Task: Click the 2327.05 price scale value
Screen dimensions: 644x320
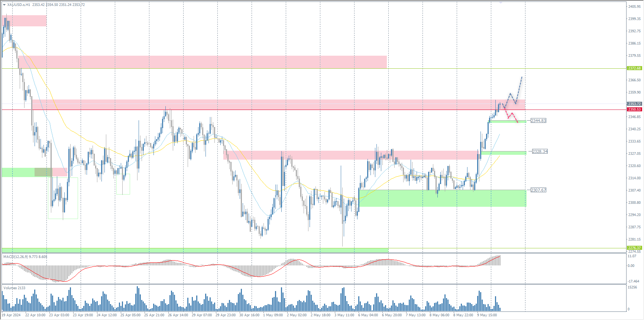Action: [x=634, y=154]
